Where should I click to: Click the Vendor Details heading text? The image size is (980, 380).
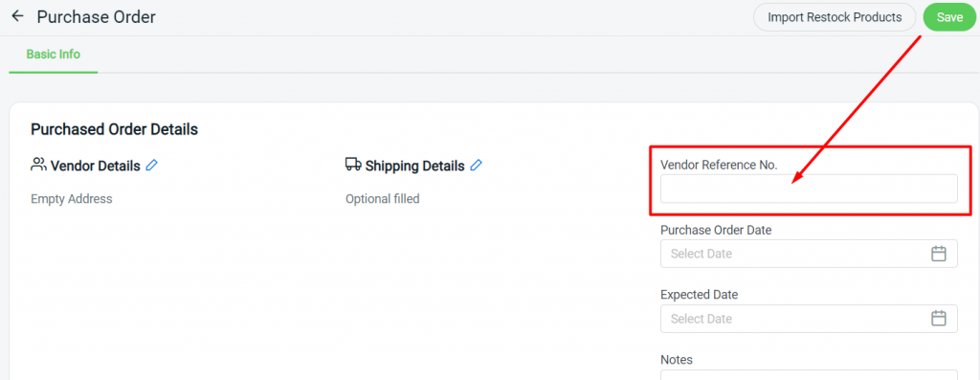pyautogui.click(x=96, y=166)
